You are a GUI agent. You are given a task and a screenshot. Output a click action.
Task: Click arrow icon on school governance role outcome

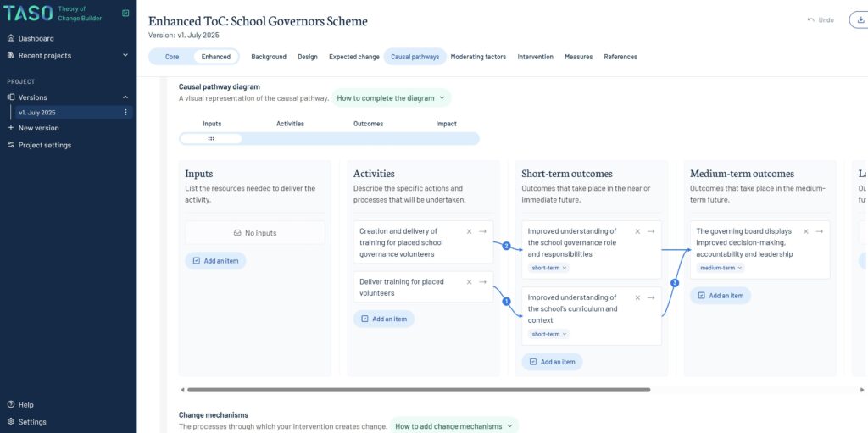[x=651, y=231]
